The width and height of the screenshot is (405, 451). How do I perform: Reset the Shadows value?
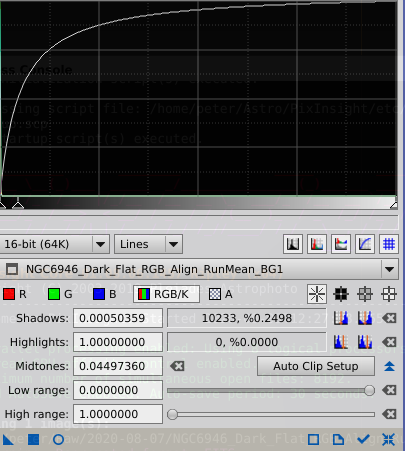click(389, 318)
